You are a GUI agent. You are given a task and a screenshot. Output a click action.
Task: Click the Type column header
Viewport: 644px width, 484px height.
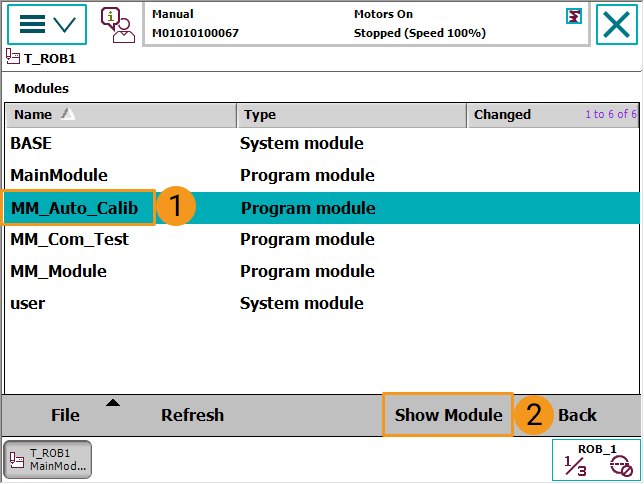point(350,115)
